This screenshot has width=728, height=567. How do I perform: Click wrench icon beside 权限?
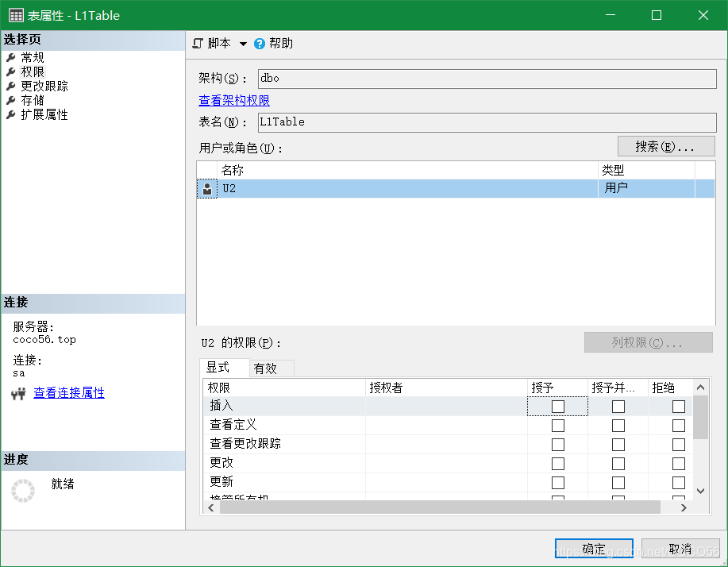[11, 72]
